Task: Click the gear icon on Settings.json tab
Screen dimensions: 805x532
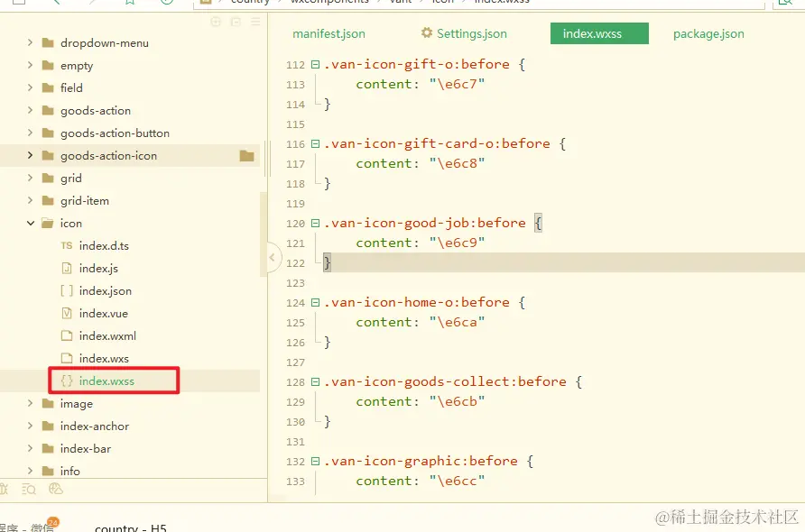Action: 427,32
